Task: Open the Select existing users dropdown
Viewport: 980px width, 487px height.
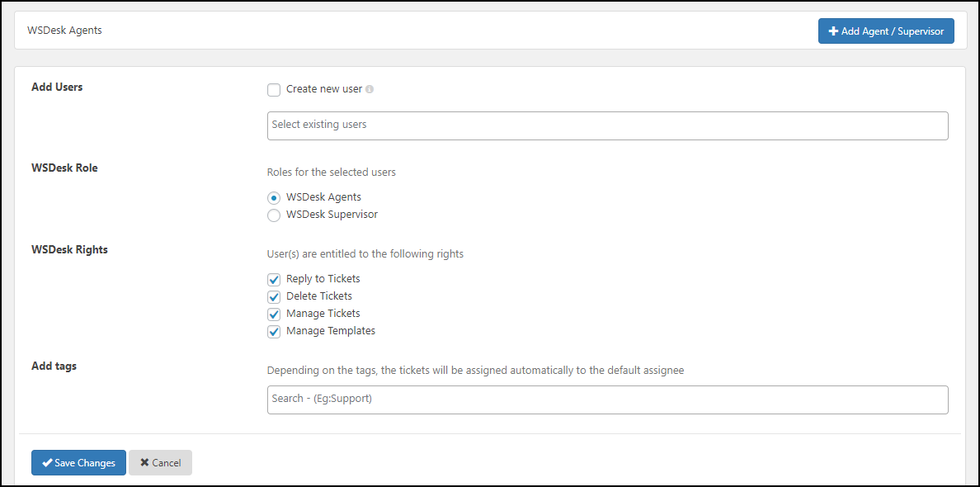Action: click(x=607, y=125)
